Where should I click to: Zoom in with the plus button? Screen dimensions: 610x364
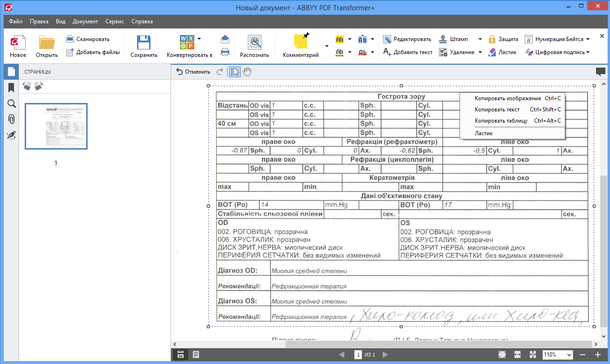pyautogui.click(x=598, y=355)
